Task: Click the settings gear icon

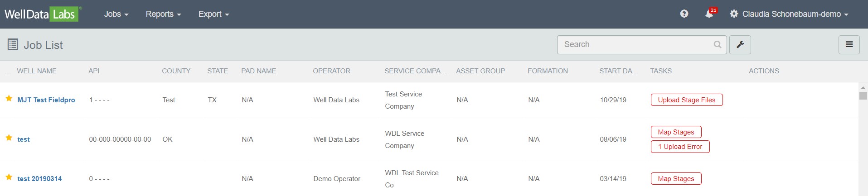Action: (734, 14)
